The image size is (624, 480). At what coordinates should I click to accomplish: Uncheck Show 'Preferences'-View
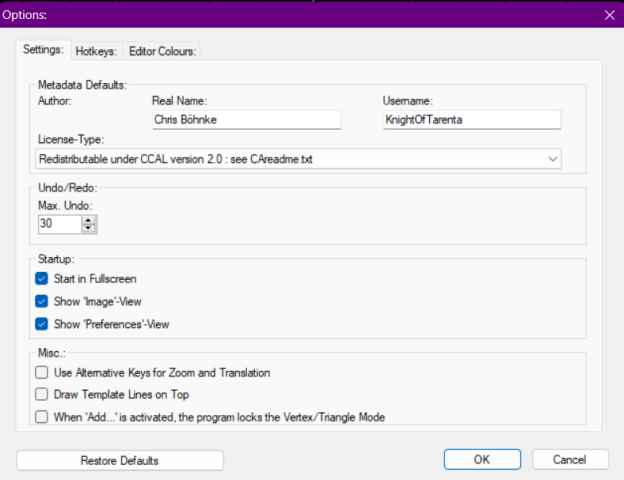point(41,324)
